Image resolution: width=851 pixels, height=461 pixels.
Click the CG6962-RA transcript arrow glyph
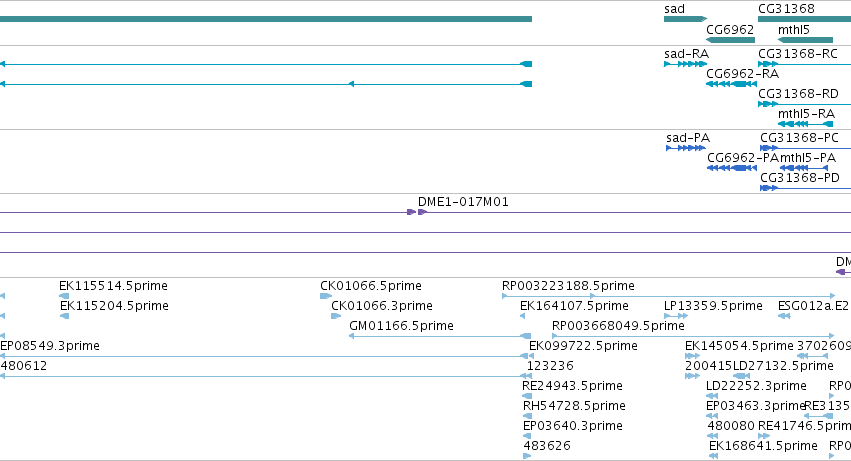(x=731, y=84)
